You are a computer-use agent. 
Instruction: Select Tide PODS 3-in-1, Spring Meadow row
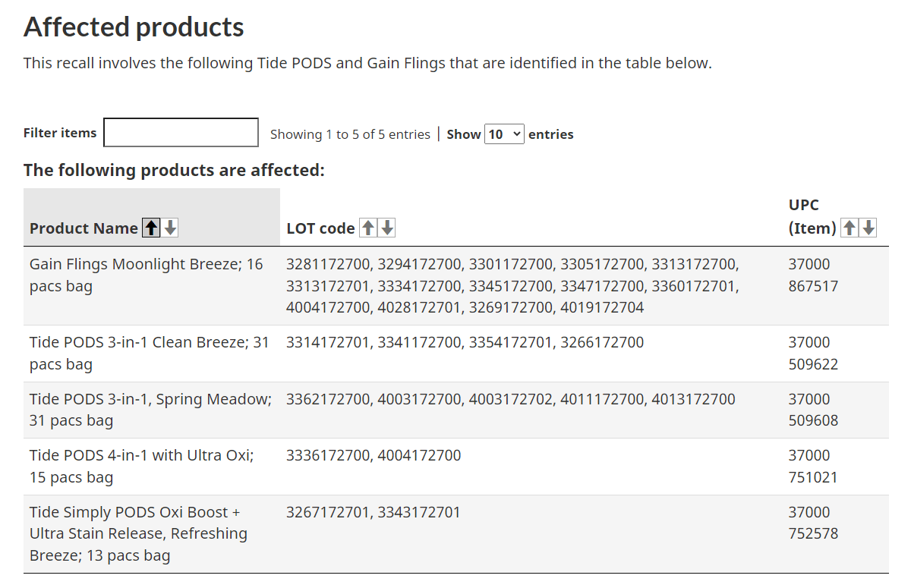tap(150, 410)
